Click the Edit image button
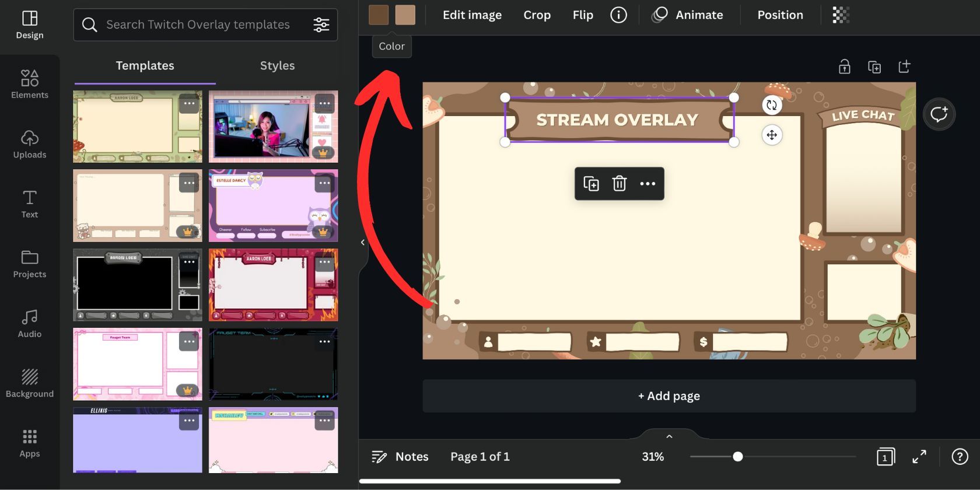 click(x=472, y=15)
